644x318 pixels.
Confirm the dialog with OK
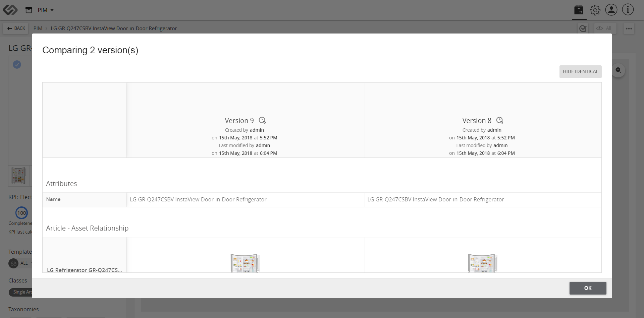[588, 288]
